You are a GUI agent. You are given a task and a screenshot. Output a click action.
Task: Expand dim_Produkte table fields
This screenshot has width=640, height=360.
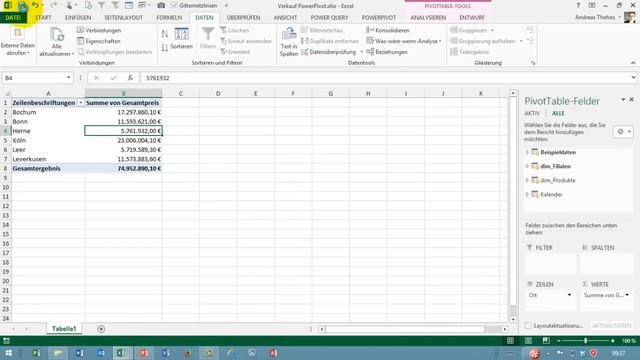pos(527,180)
